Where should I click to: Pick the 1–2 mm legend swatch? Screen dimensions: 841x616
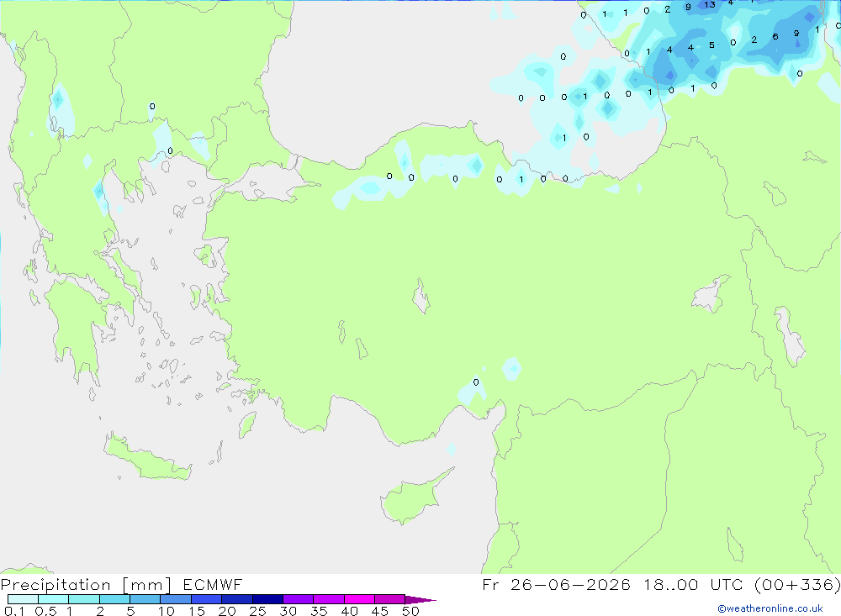(83, 599)
